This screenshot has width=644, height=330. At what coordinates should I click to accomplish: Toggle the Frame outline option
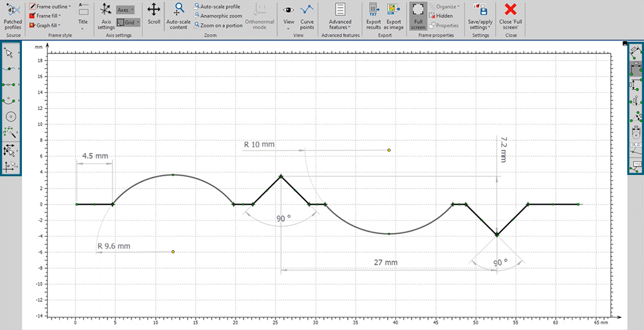[x=48, y=6]
